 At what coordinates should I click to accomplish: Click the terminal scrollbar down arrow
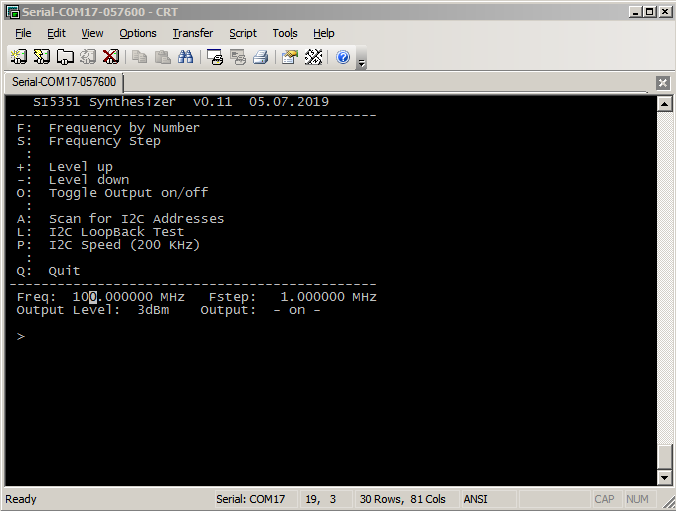click(x=664, y=477)
